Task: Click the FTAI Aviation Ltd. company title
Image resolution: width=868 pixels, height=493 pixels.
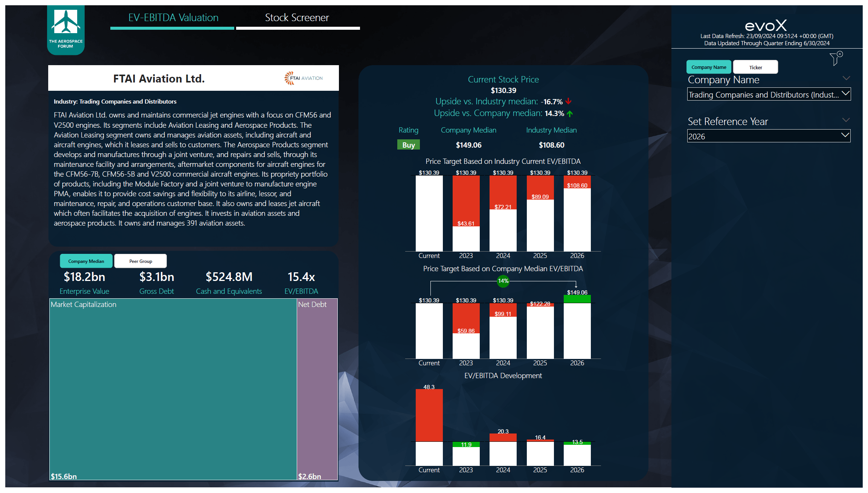Action: pyautogui.click(x=159, y=78)
